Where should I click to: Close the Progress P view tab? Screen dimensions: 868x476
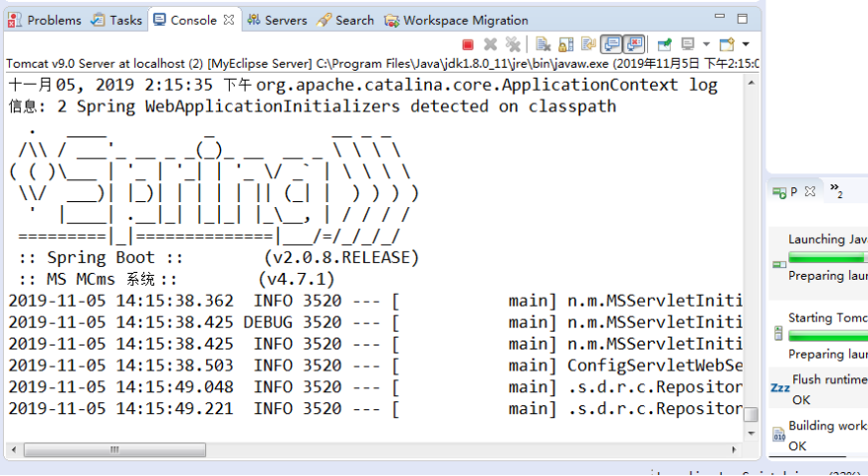[810, 191]
